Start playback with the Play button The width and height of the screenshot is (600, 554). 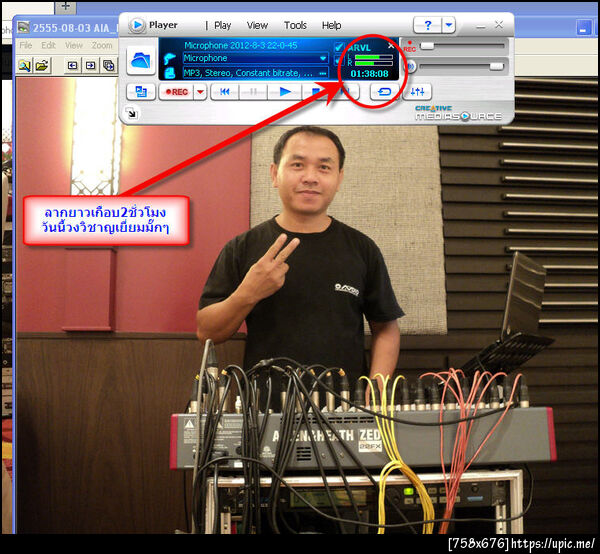[x=285, y=92]
